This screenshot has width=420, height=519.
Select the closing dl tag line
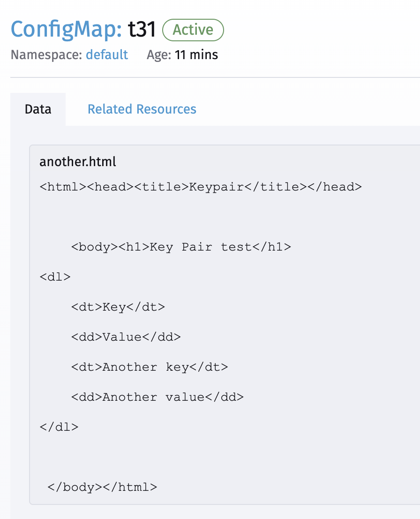point(59,427)
